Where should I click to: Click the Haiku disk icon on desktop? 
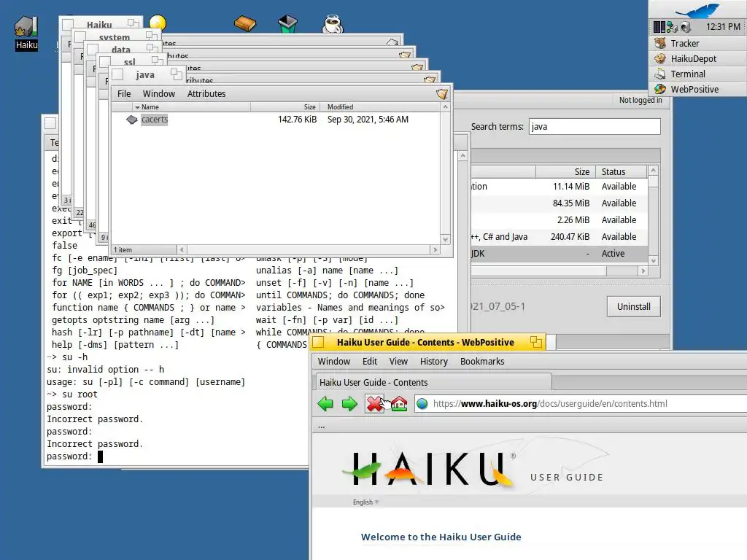26,27
